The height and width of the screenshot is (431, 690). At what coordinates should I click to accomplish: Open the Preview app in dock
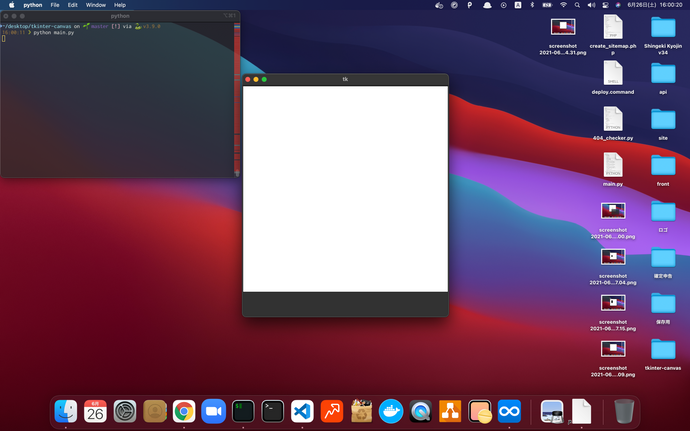pos(552,411)
